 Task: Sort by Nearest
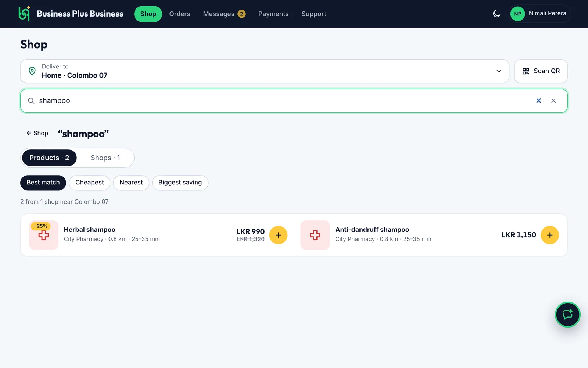(x=131, y=183)
